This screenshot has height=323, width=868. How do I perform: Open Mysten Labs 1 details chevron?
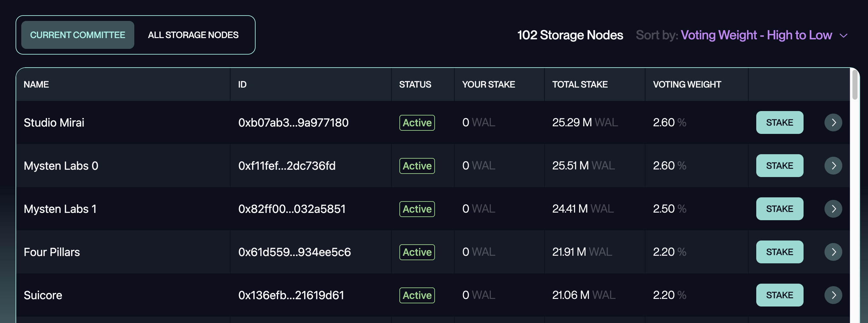pos(833,208)
